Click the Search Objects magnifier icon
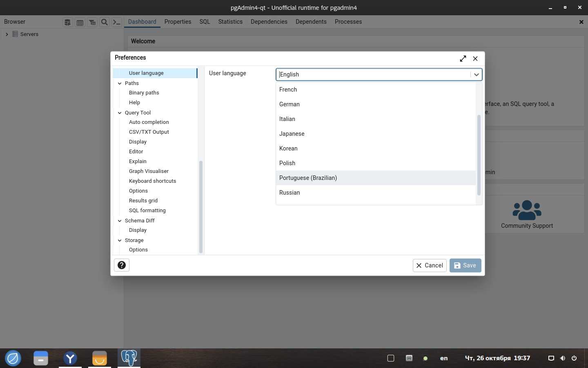The height and width of the screenshot is (368, 588). point(105,22)
